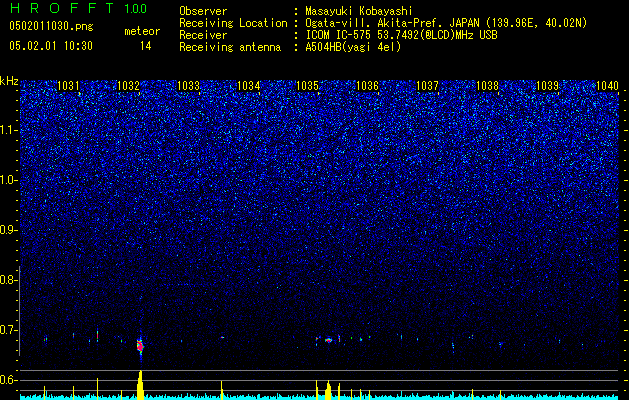Click the Observer field label

[x=203, y=11]
